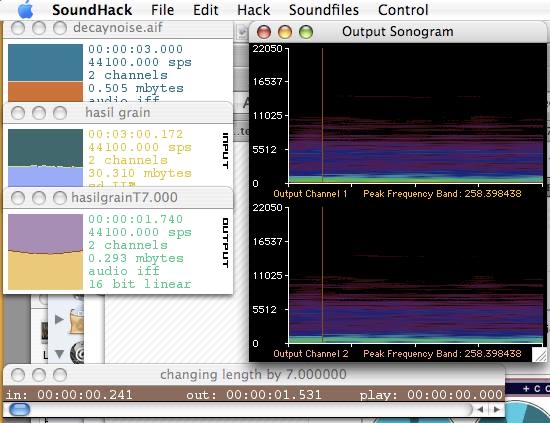550x423 pixels.
Task: Close the hasilgrainT7.000 window
Action: [x=18, y=198]
